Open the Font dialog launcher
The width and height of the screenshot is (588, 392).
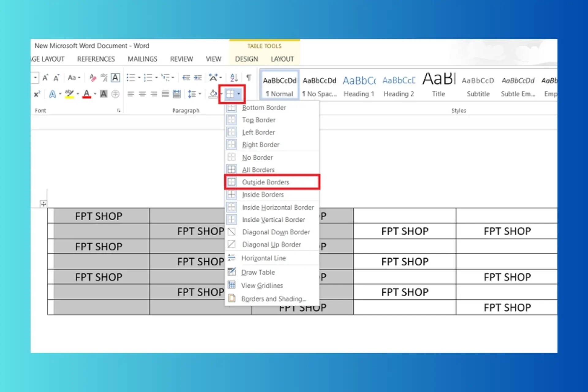coord(119,111)
